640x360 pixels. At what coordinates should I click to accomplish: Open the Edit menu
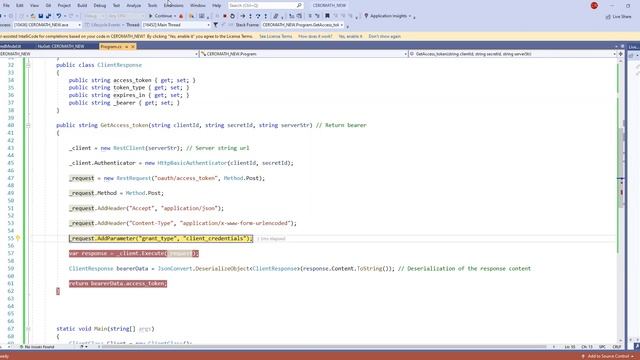point(20,5)
